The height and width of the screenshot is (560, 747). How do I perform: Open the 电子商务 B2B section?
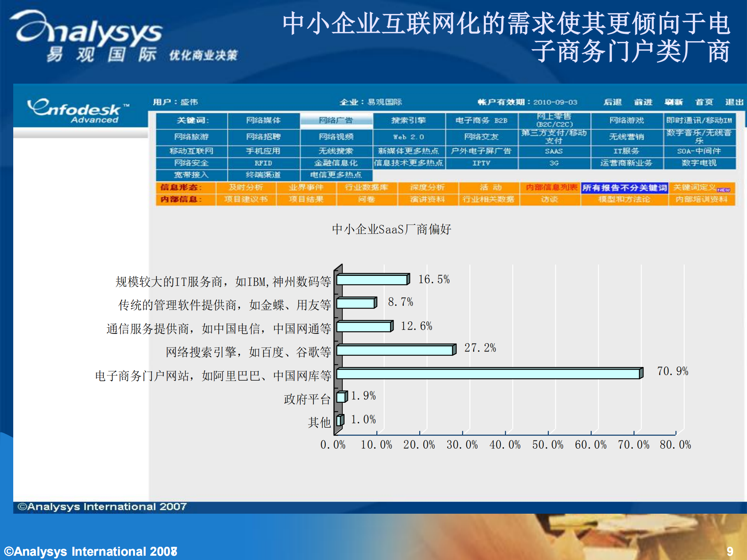[481, 121]
